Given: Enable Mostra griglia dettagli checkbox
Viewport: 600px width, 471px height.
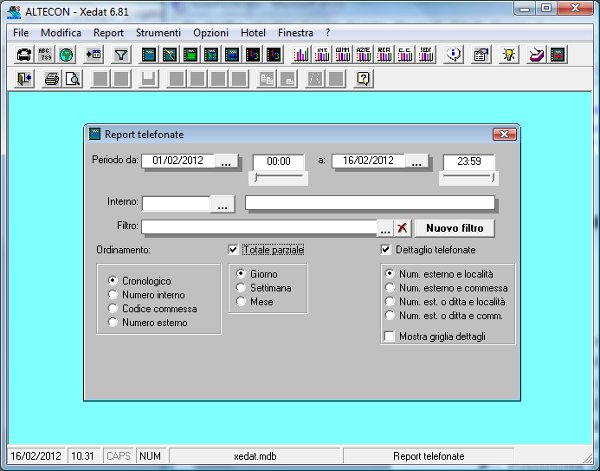Looking at the screenshot, I should [389, 336].
